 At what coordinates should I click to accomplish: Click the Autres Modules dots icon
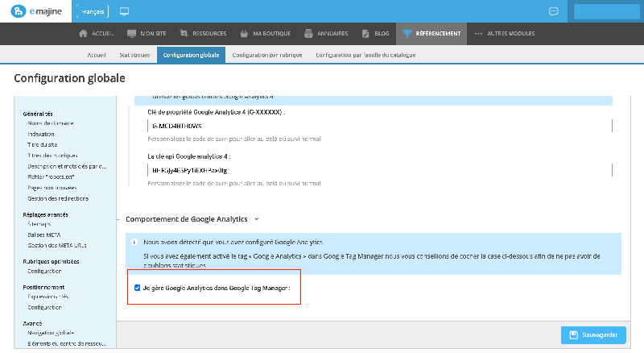478,33
